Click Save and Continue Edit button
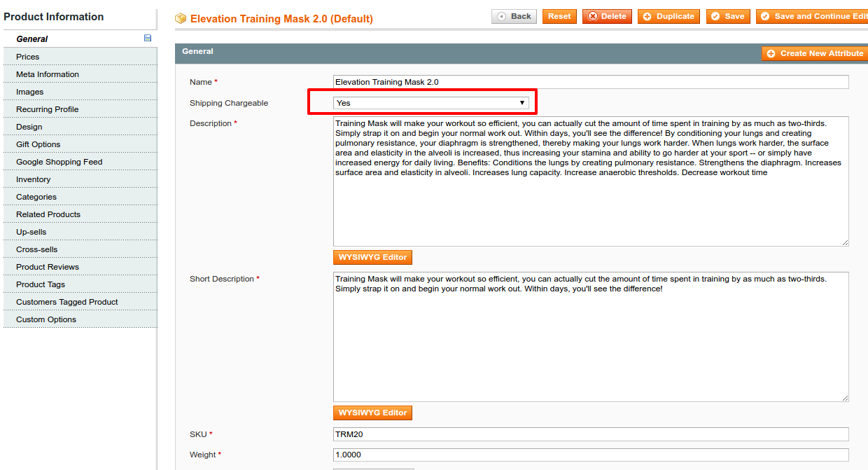Viewport: 868px width, 470px height. [812, 16]
